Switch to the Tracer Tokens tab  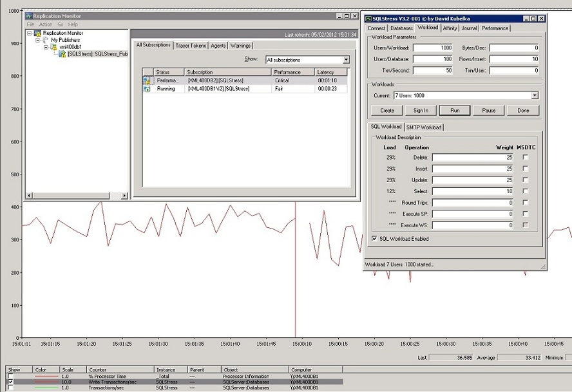(x=191, y=45)
